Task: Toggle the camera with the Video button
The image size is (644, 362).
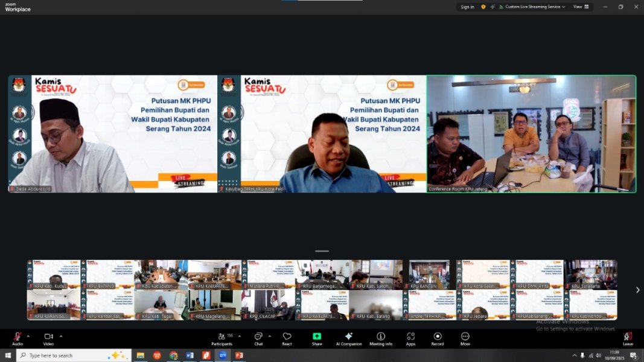Action: pos(48,337)
